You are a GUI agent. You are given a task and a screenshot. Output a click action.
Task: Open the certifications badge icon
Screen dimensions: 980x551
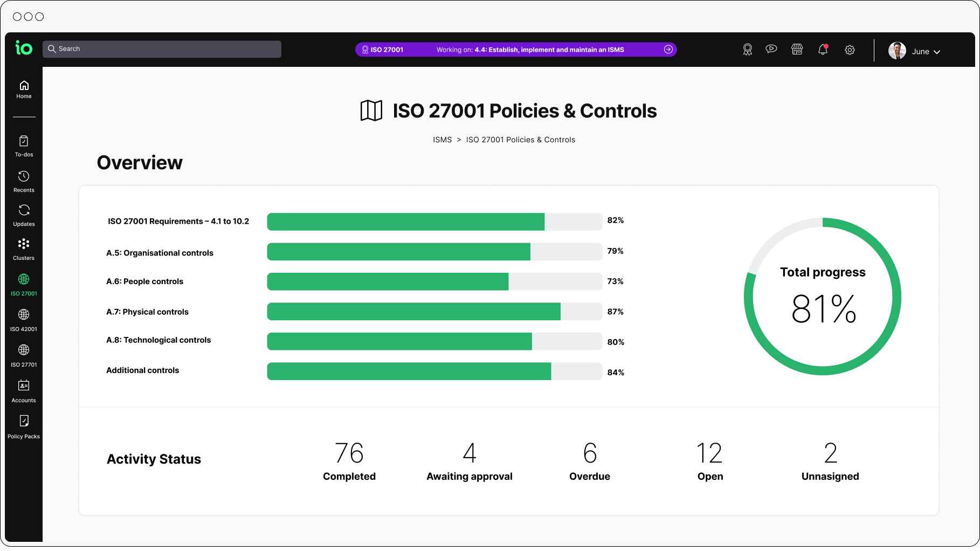click(x=747, y=49)
